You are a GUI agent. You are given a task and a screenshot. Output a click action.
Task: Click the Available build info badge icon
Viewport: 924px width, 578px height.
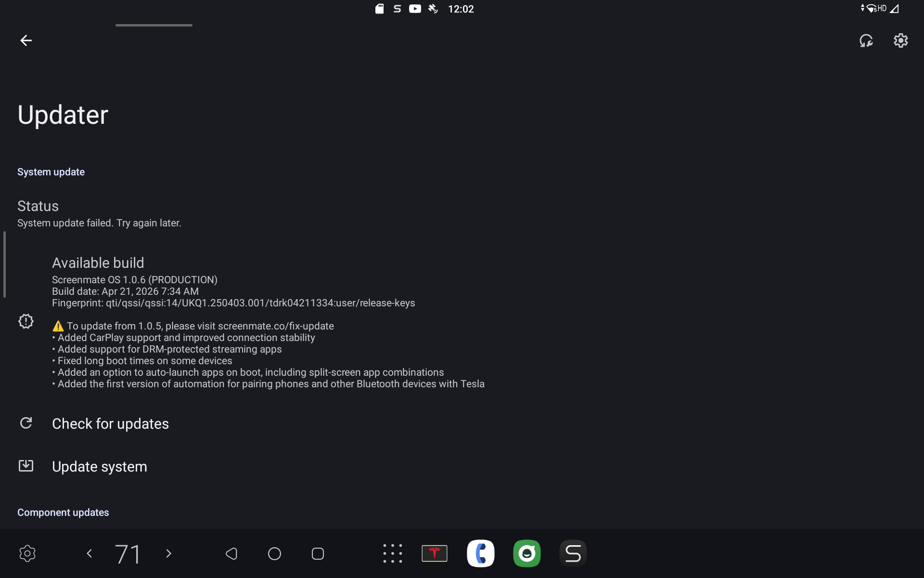coord(26,321)
